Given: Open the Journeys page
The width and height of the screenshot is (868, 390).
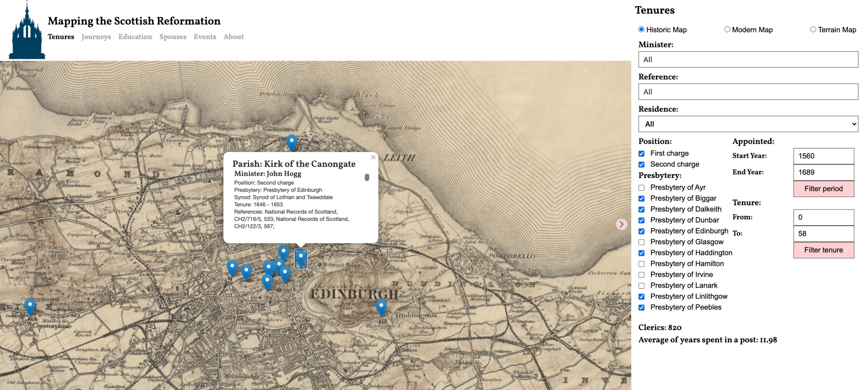Looking at the screenshot, I should [96, 37].
